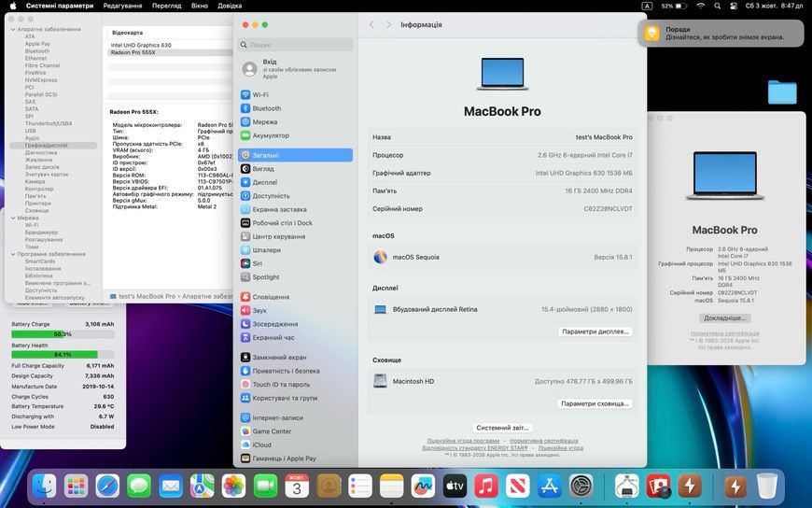Select Radeon Pro 555X list row

[x=170, y=52]
